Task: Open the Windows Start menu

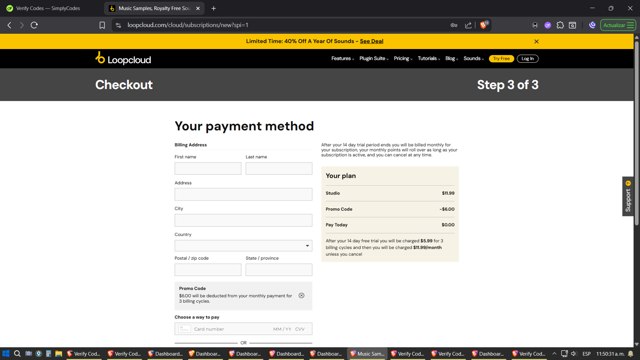Action: pos(6,353)
